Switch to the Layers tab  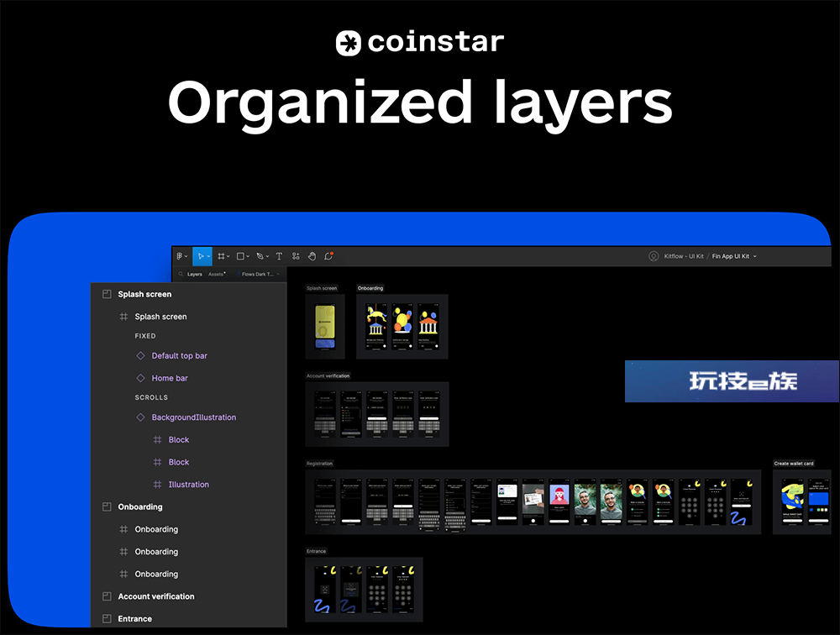195,275
